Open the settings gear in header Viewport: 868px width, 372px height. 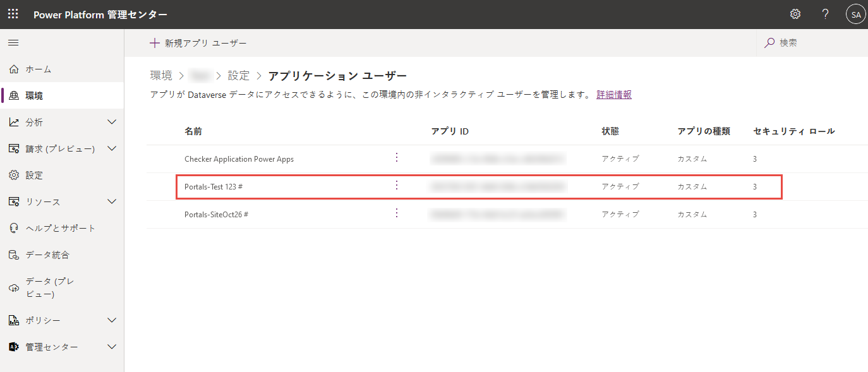[795, 14]
